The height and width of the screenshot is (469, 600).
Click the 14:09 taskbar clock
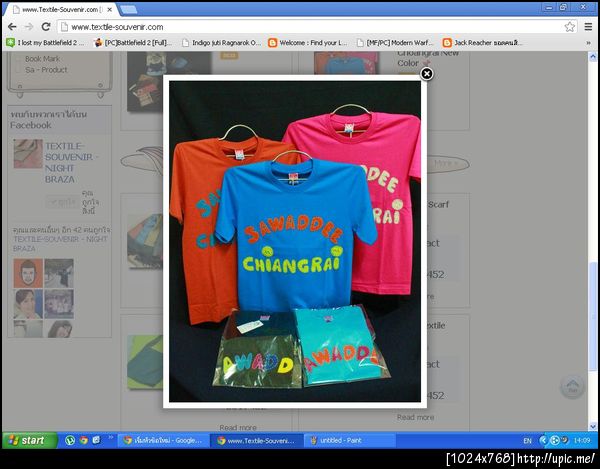[582, 441]
